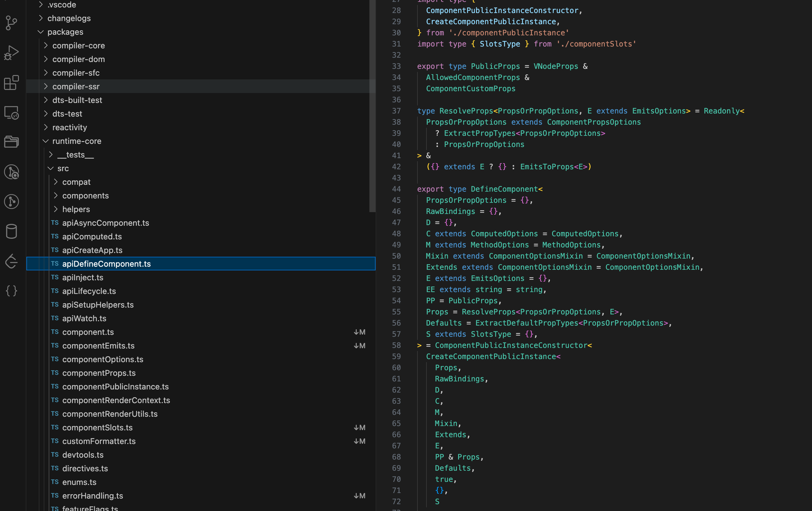
Task: Open the GitLens Inspect activity icon
Action: point(12,171)
